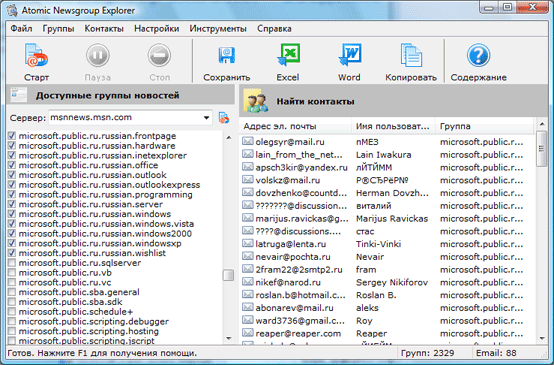
Task: Sort by Адрес эл. почты column header
Action: 295,126
